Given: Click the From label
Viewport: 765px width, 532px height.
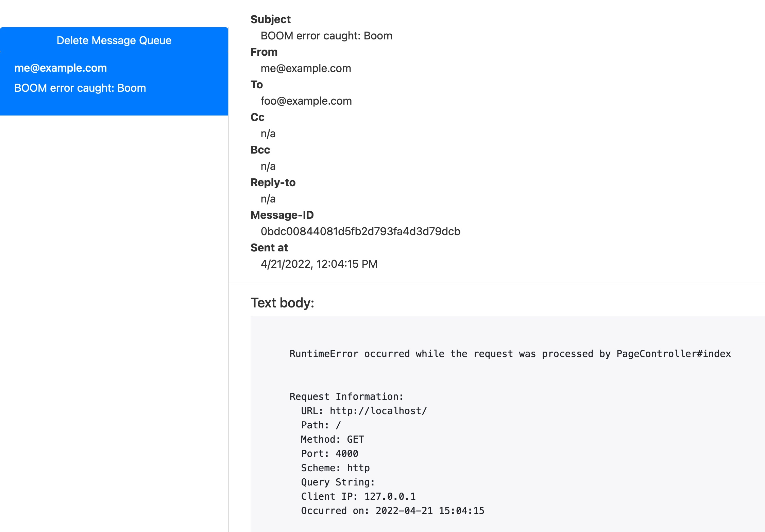Looking at the screenshot, I should coord(264,52).
